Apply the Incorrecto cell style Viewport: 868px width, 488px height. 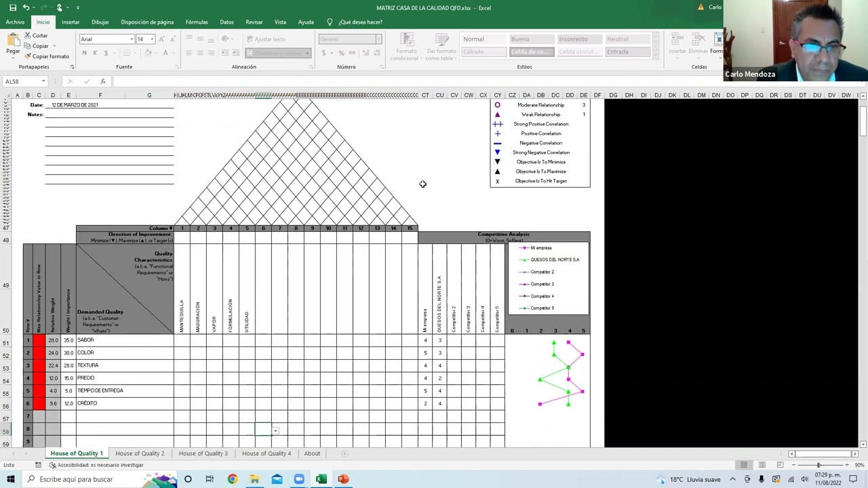point(578,39)
